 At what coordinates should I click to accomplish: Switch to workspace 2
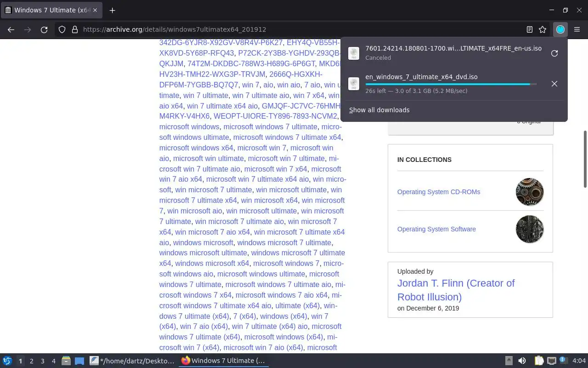coord(31,361)
